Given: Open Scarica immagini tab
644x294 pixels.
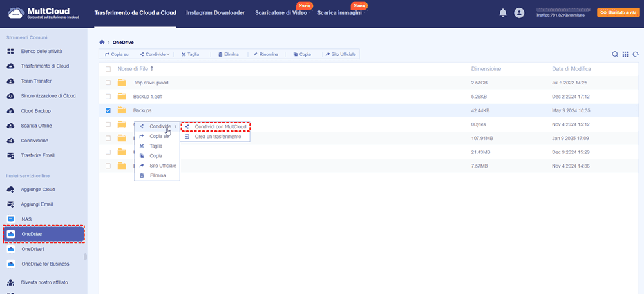Looking at the screenshot, I should (x=339, y=13).
